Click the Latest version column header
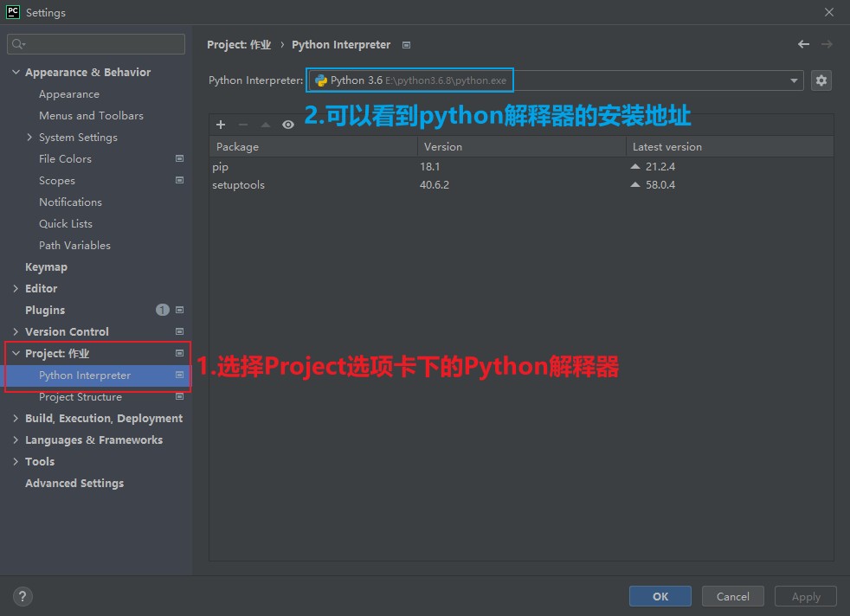Image resolution: width=850 pixels, height=616 pixels. click(730, 147)
